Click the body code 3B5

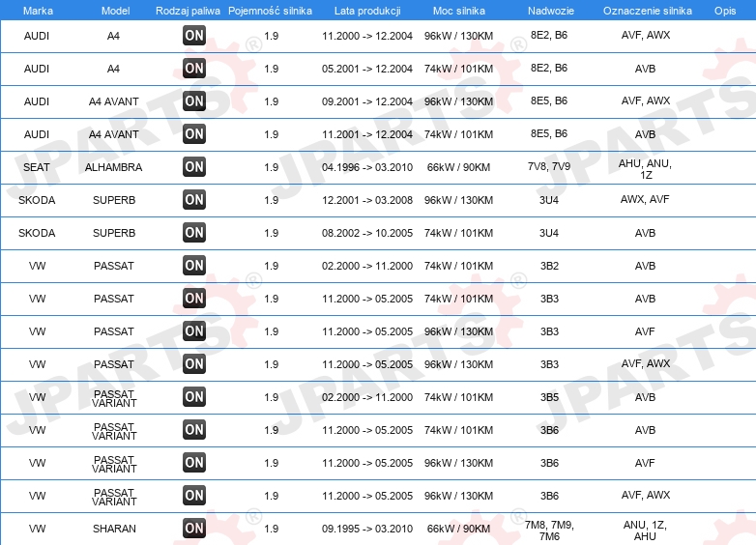(x=549, y=397)
